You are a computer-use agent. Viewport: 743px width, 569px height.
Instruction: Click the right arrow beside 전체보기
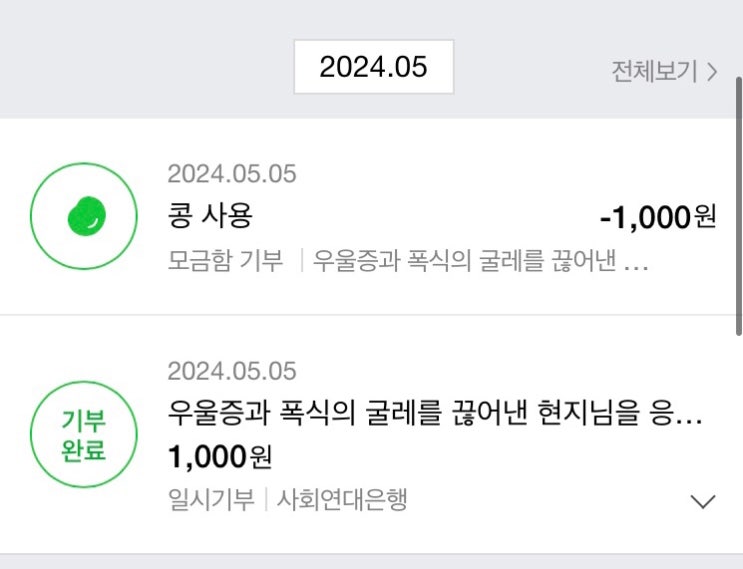[712, 71]
